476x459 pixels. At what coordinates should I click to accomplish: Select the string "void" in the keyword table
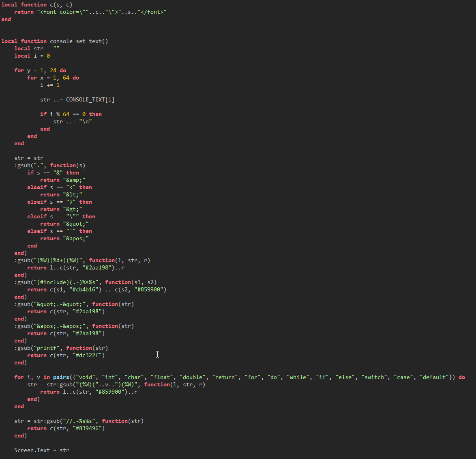pyautogui.click(x=85, y=377)
